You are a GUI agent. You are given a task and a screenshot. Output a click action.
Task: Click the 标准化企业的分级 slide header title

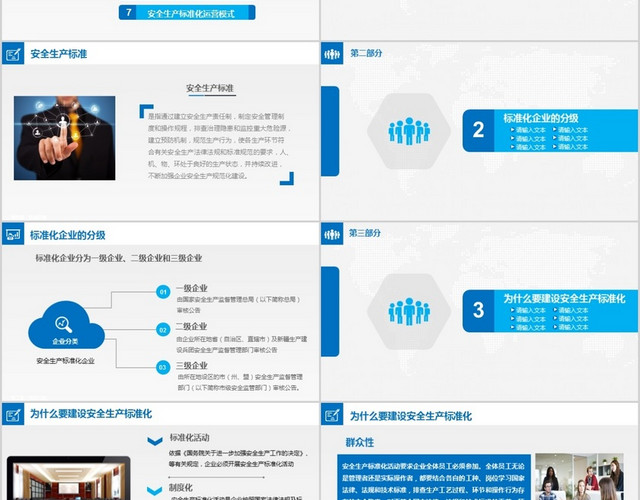[68, 235]
